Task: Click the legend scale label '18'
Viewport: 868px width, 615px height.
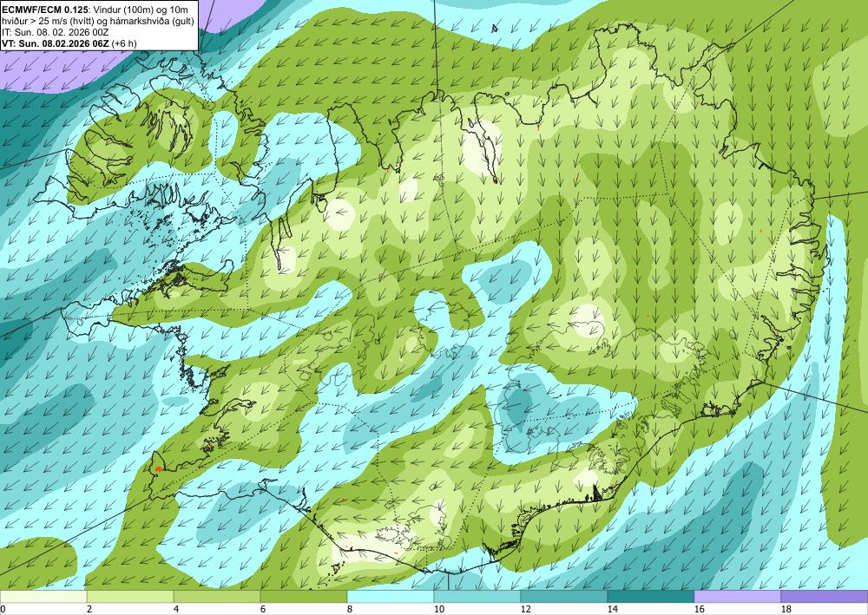Action: pyautogui.click(x=786, y=610)
